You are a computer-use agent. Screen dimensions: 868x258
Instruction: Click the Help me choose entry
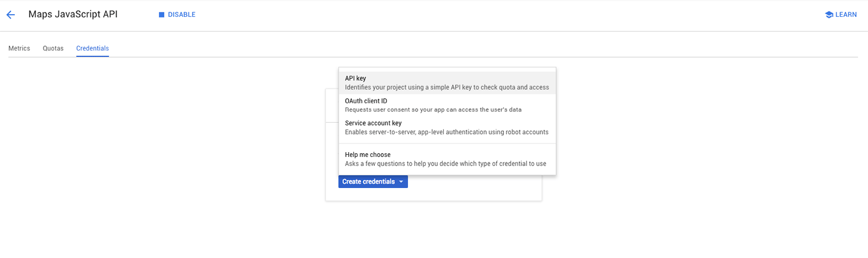tap(368, 155)
